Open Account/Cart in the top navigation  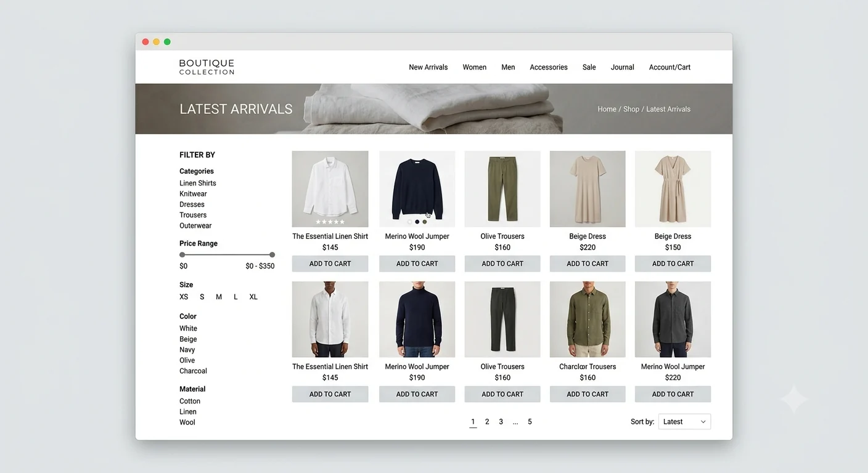point(669,67)
